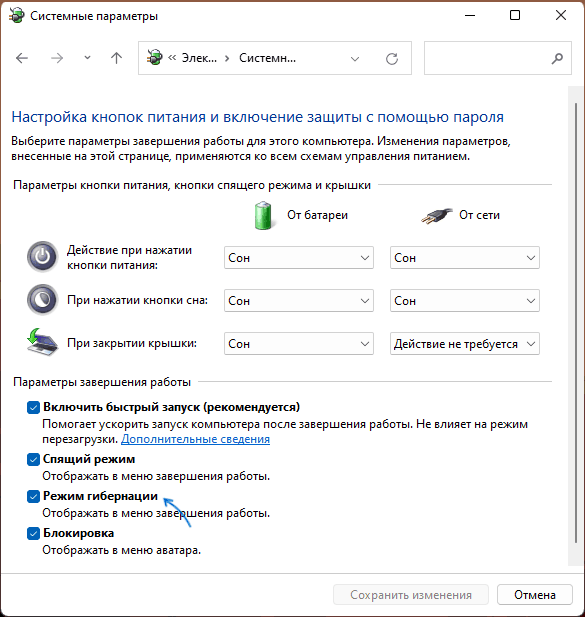Open power button action dropdown on mains
This screenshot has width=585, height=617.
coord(465,258)
